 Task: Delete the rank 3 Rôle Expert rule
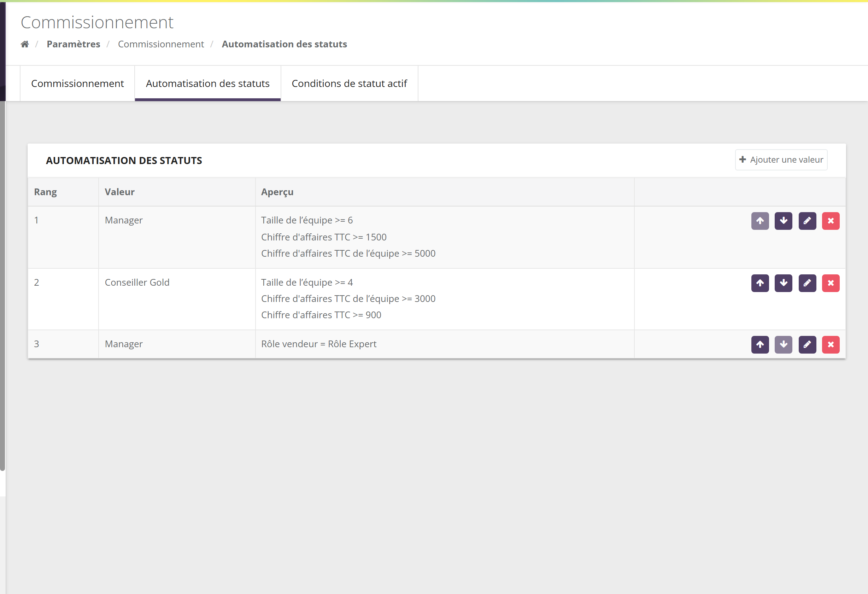point(831,344)
